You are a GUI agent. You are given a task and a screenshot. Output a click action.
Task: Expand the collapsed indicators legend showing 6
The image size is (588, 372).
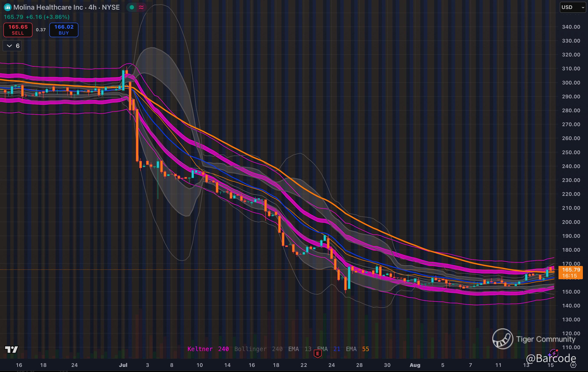tap(12, 46)
